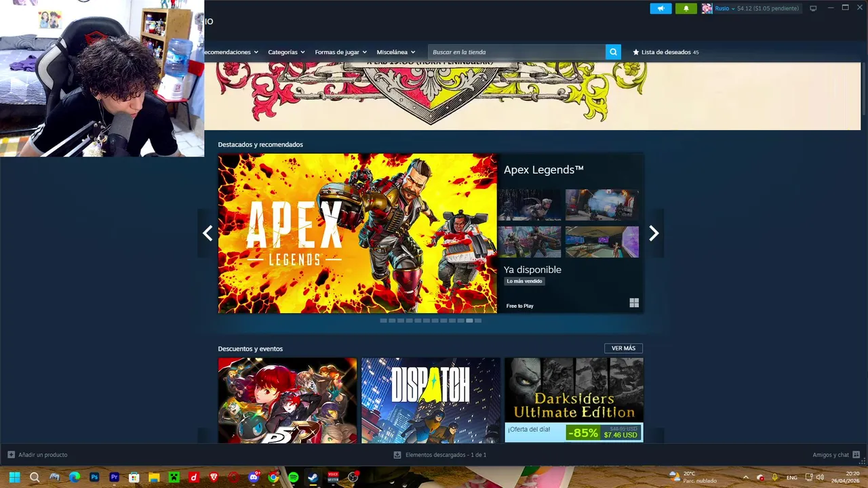The height and width of the screenshot is (488, 868).
Task: Select the last carousel page dot
Action: point(478,321)
